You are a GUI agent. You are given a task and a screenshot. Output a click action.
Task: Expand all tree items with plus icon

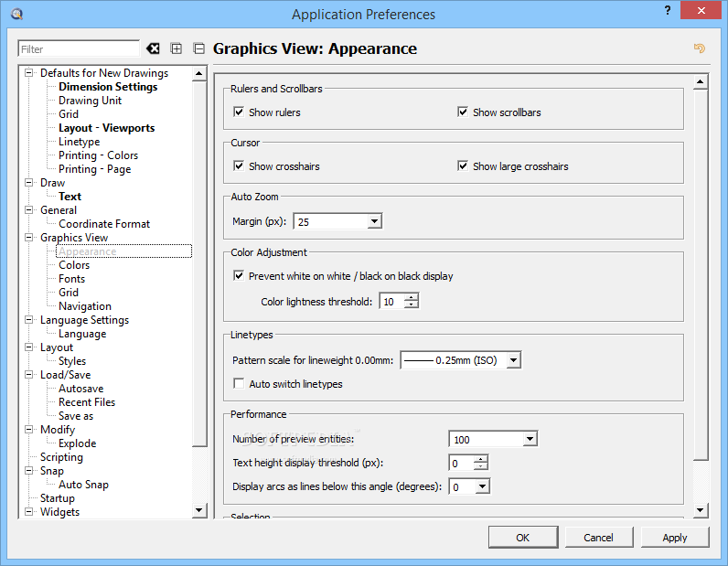(x=177, y=48)
